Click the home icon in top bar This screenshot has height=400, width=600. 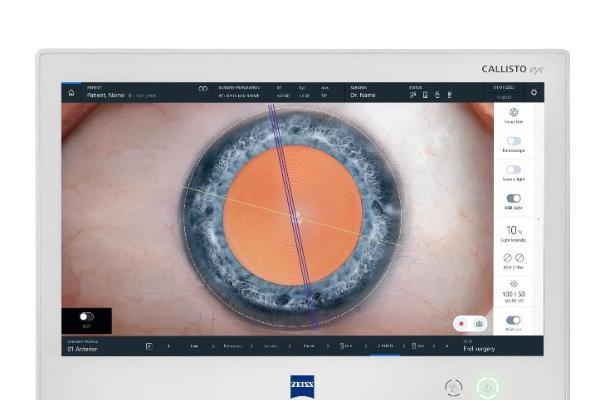tap(71, 93)
